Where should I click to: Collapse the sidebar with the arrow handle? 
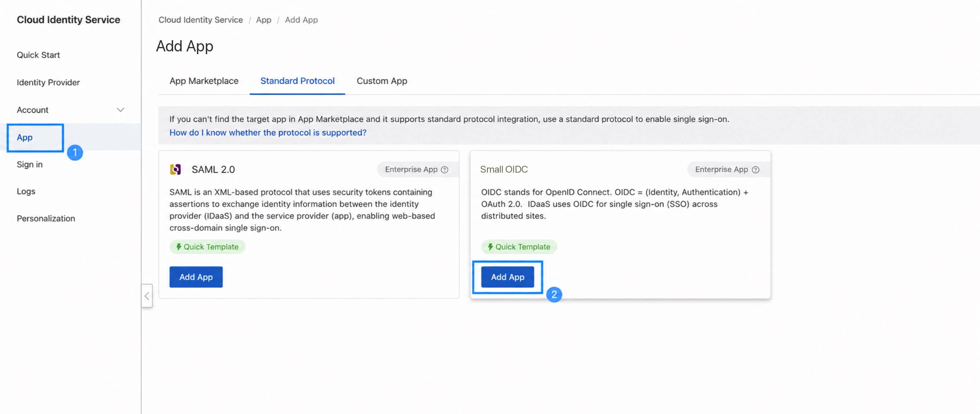(x=147, y=296)
